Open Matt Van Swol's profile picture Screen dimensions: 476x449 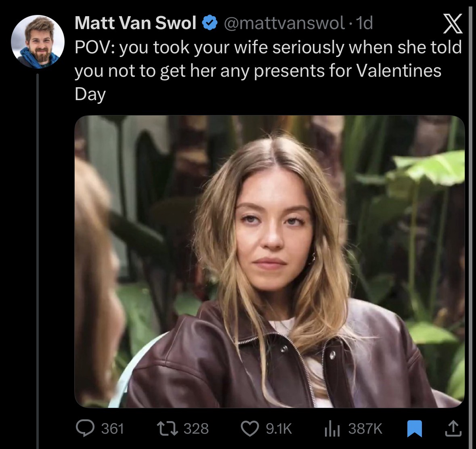(38, 42)
